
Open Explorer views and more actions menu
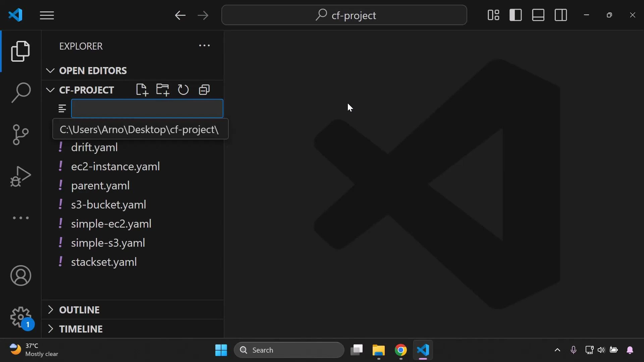tap(204, 46)
